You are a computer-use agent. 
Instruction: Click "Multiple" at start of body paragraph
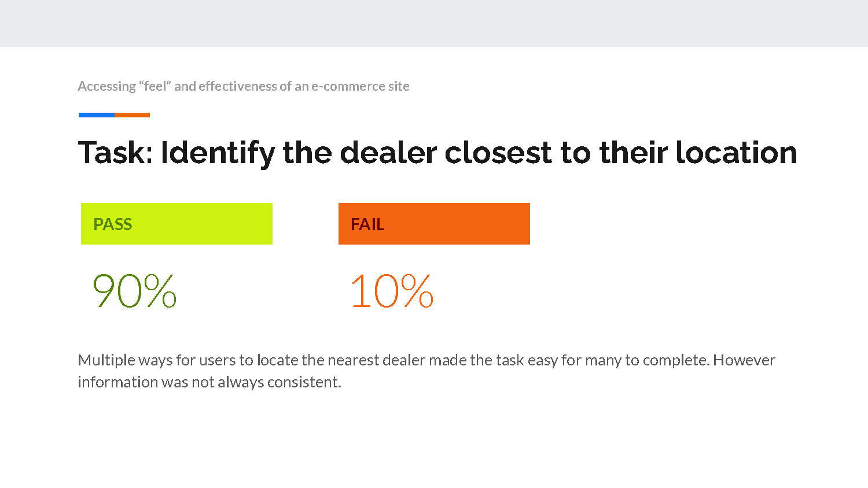106,360
